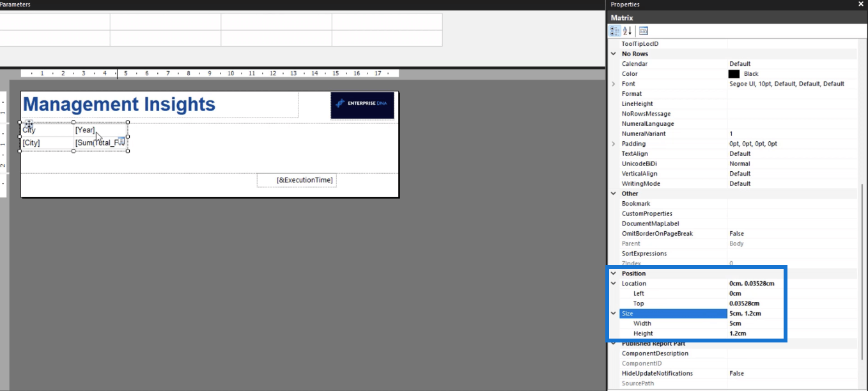Select the City header cell
This screenshot has width=868, height=391.
(x=47, y=130)
